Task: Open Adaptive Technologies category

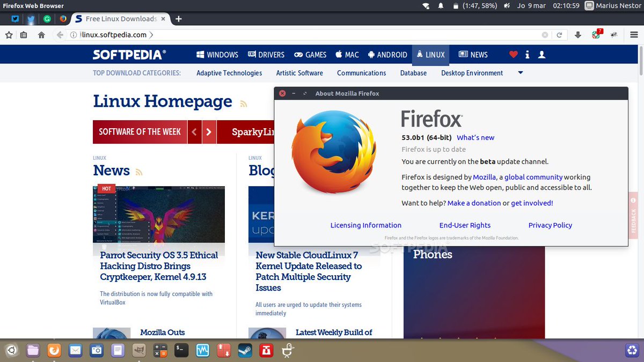Action: point(229,73)
